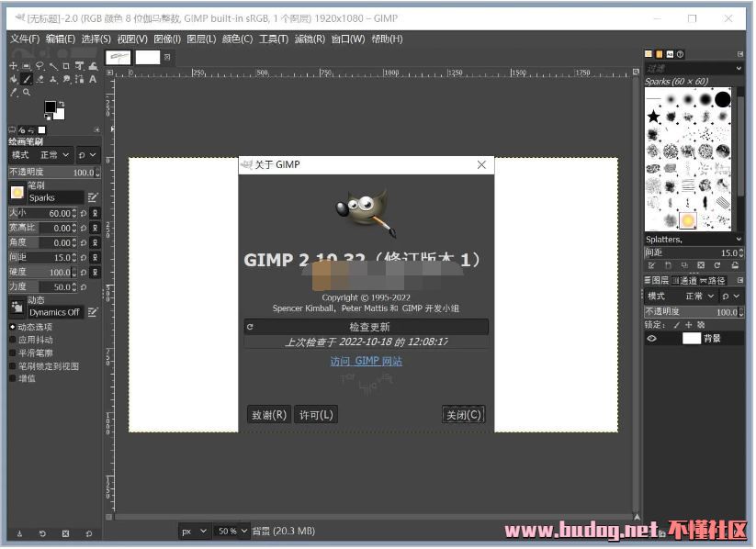Switch to the 路径 paths tab
Viewport: 756px width, 549px height.
713,281
